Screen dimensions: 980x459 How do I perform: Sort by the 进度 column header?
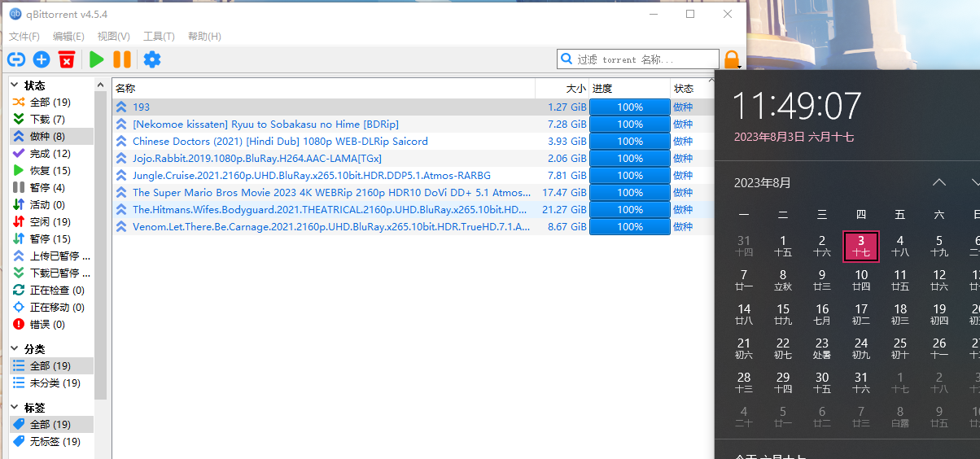click(629, 89)
